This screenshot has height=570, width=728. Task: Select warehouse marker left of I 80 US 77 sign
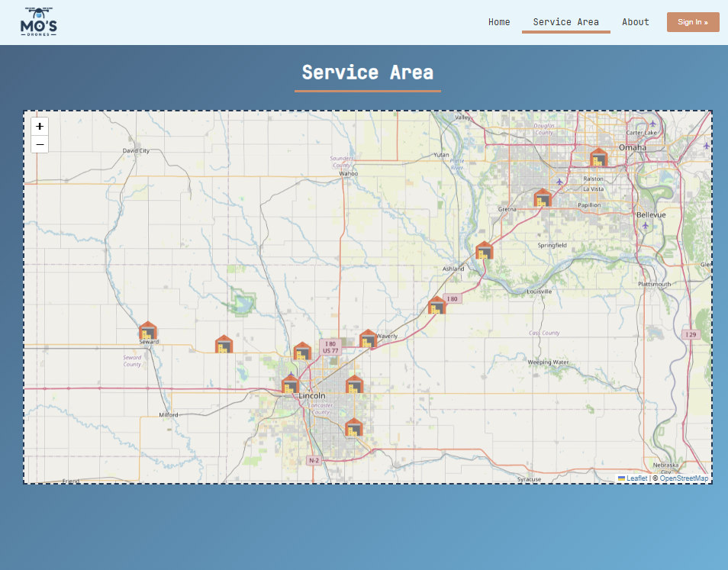[x=302, y=351]
